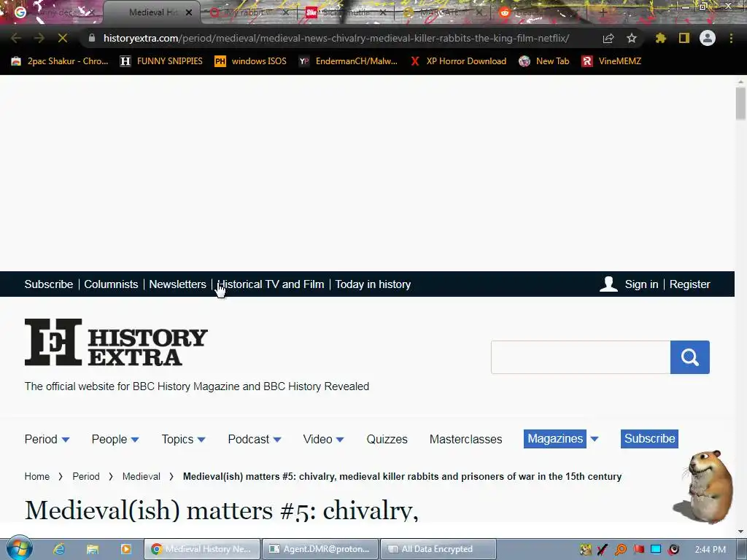Image resolution: width=747 pixels, height=560 pixels.
Task: Open the 2pac Shakur bookmark
Action: tap(60, 61)
